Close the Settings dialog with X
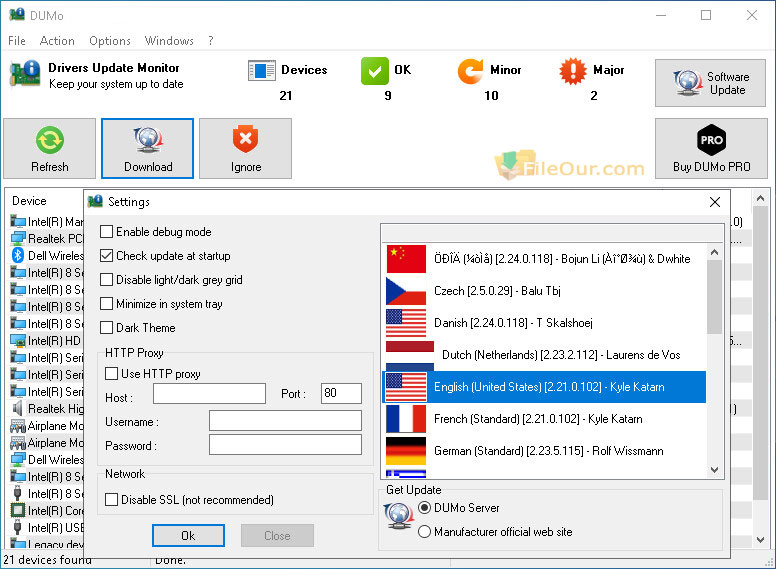 715,202
